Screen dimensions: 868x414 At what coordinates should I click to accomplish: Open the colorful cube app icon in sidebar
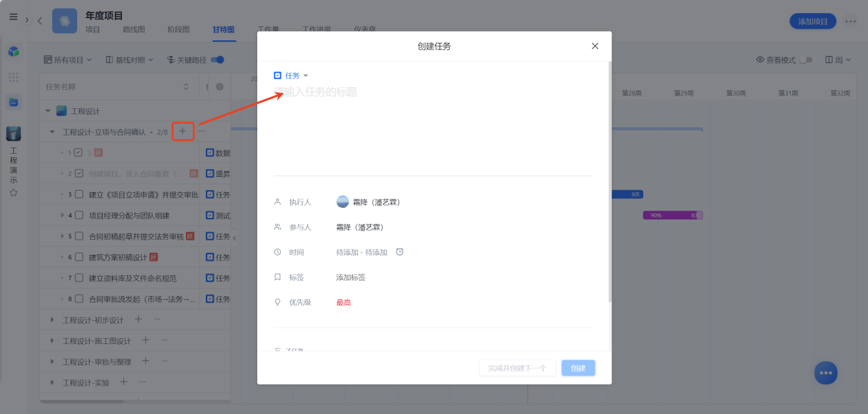pos(13,52)
